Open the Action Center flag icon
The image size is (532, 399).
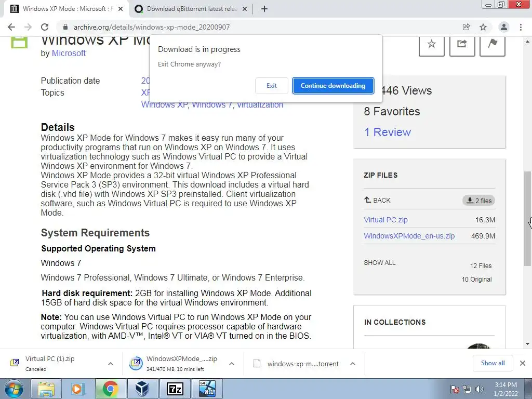tap(455, 389)
